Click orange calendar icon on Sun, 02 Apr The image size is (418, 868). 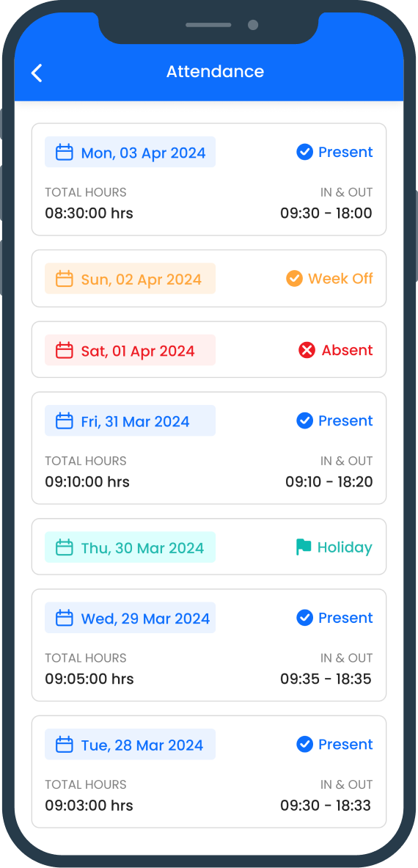[x=65, y=278]
